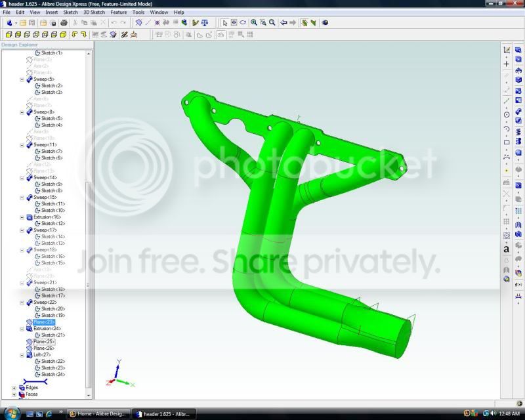Switch to Home - Alibre Design taskbar button

[x=98, y=413]
